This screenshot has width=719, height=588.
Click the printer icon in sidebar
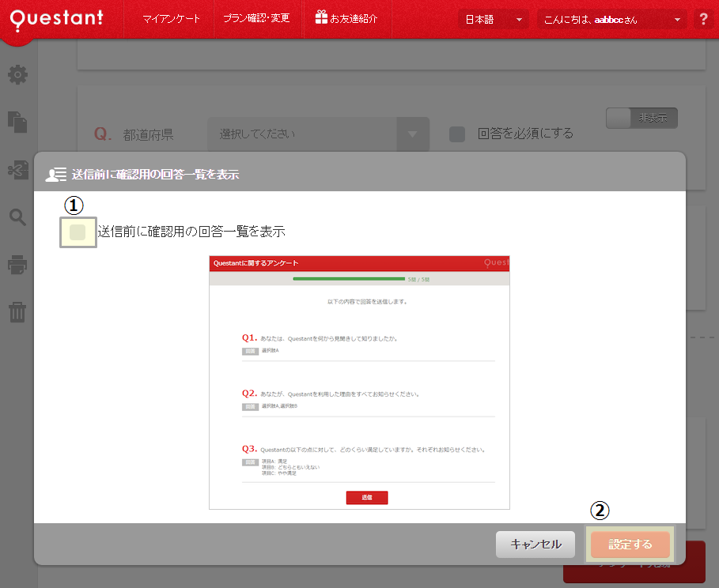pos(18,265)
